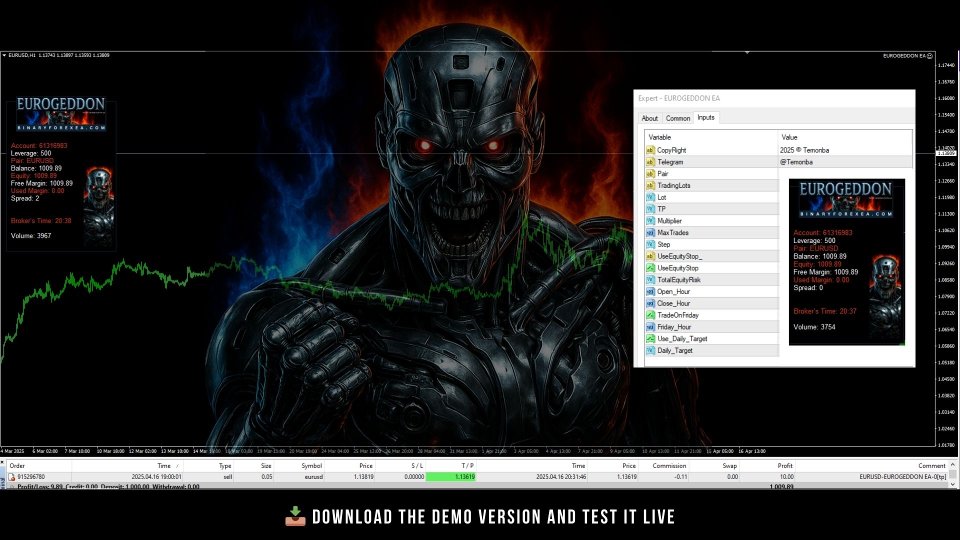
Task: Select the Inputs tab
Action: click(x=706, y=117)
